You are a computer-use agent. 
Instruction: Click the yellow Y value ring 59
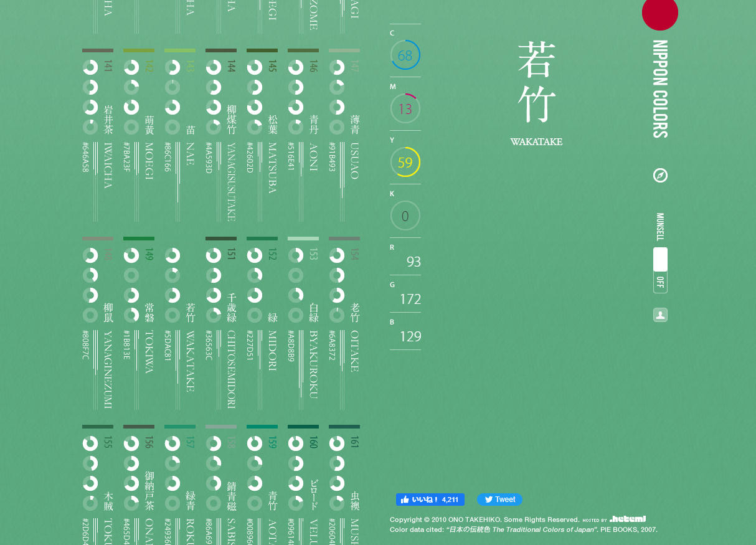point(405,163)
